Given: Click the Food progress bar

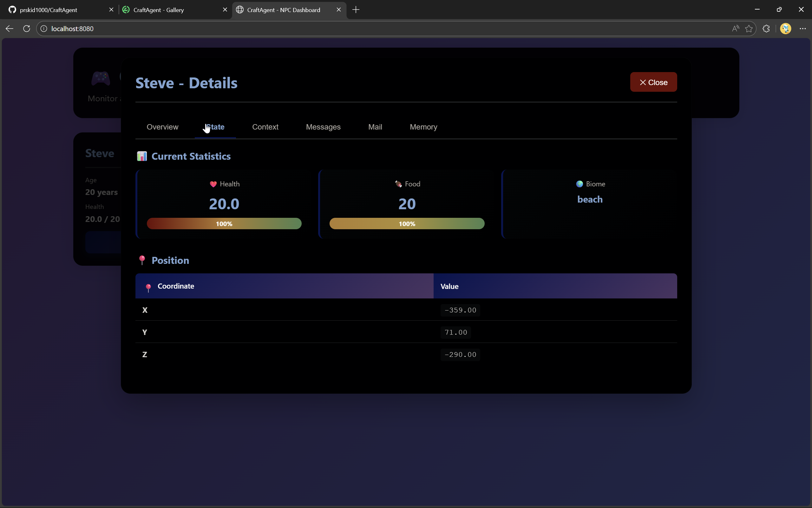Looking at the screenshot, I should (407, 224).
